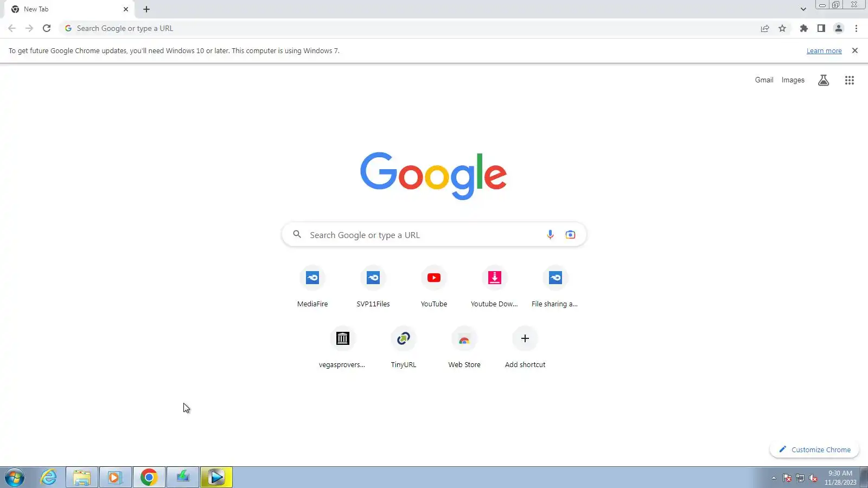
Task: Click the muted volume tray icon
Action: point(813,478)
